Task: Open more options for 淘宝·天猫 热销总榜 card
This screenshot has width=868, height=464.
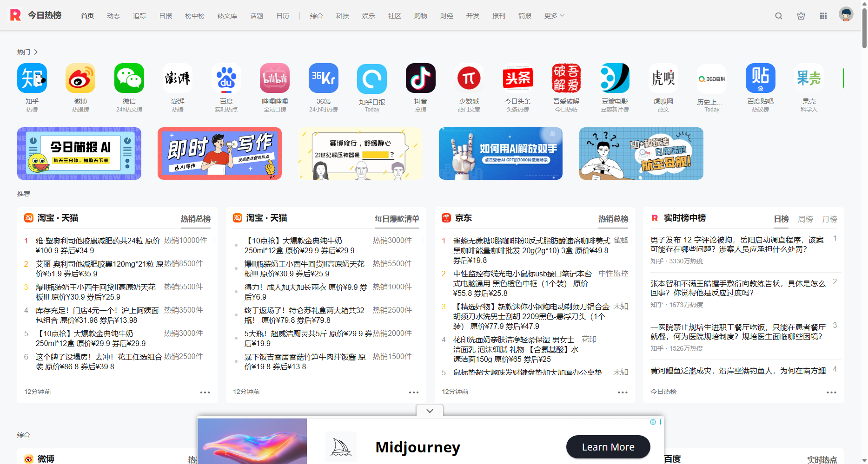Action: pos(205,392)
